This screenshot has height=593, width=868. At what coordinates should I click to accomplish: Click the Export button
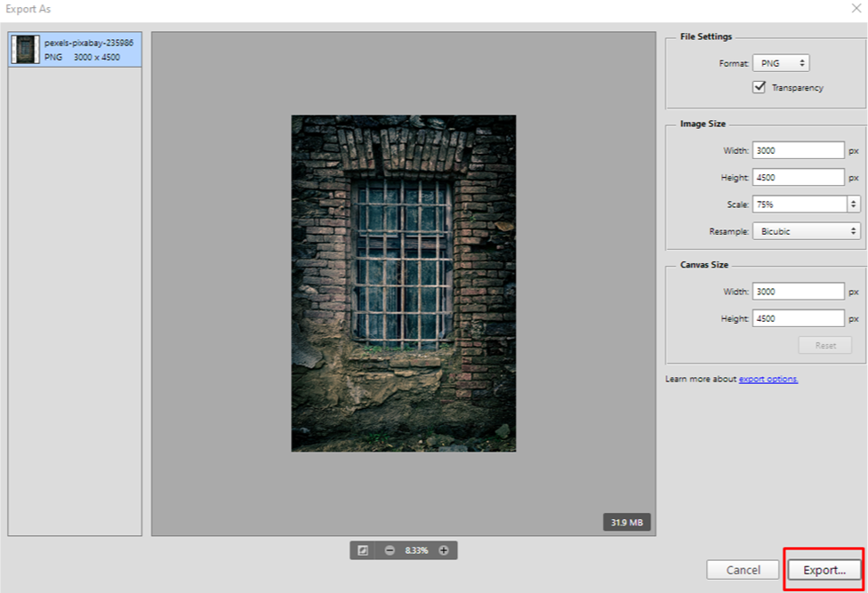823,570
